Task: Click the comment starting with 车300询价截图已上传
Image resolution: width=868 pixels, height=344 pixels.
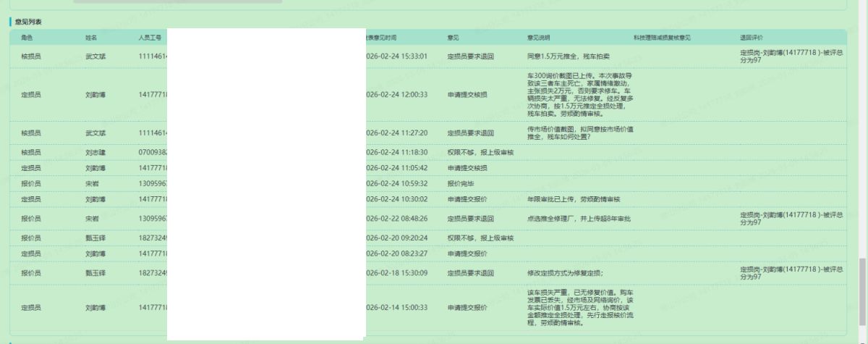Action: [x=580, y=94]
